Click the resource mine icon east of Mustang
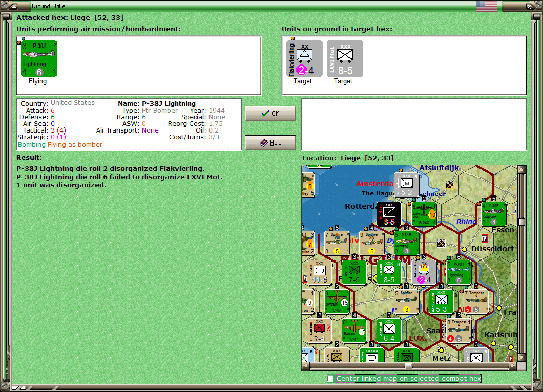This screenshot has width=543, height=392. coord(441,243)
